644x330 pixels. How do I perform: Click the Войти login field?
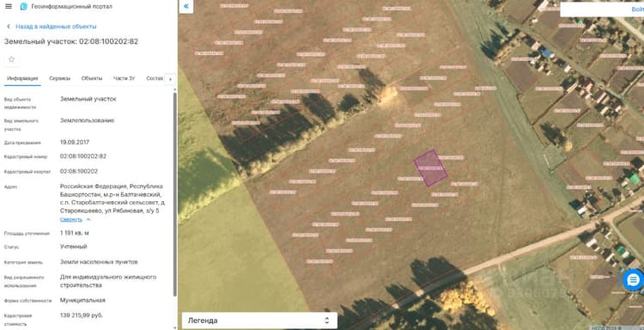pyautogui.click(x=602, y=9)
